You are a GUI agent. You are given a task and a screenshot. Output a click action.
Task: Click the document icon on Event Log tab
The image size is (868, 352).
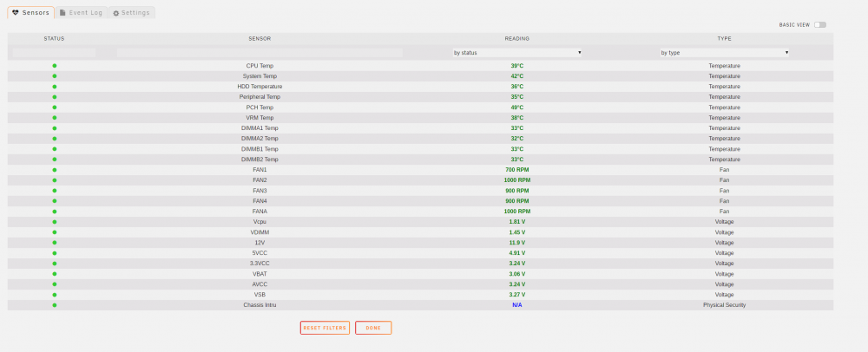[62, 13]
